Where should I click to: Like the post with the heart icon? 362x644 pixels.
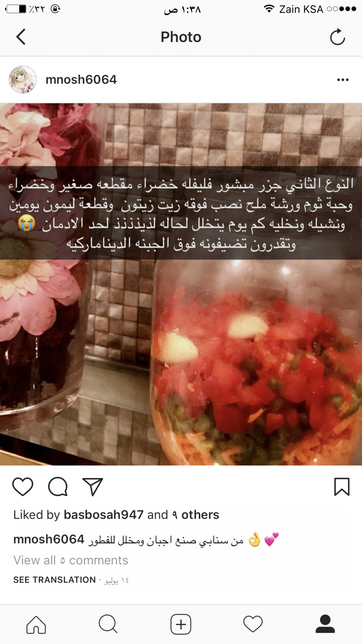pos(23,486)
